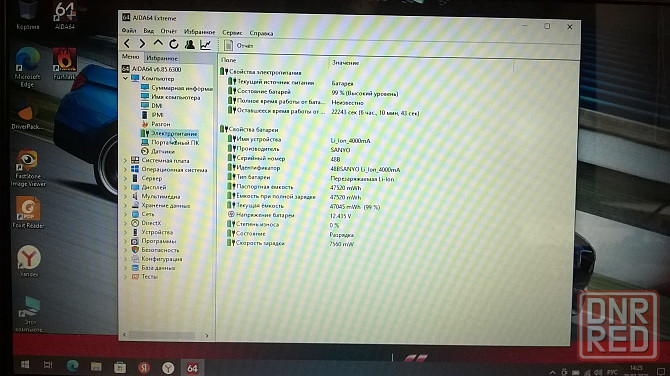The height and width of the screenshot is (376, 670).
Task: Expand the Операционная система node
Action: (x=125, y=170)
